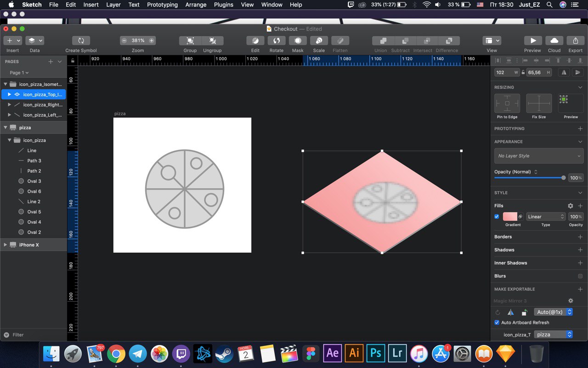Click the Magic Mirror refresh icon
The image size is (588, 368).
point(498,312)
